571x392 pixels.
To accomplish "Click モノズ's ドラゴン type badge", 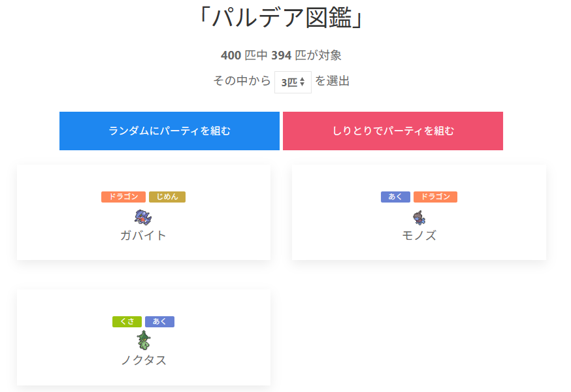I will tap(435, 197).
